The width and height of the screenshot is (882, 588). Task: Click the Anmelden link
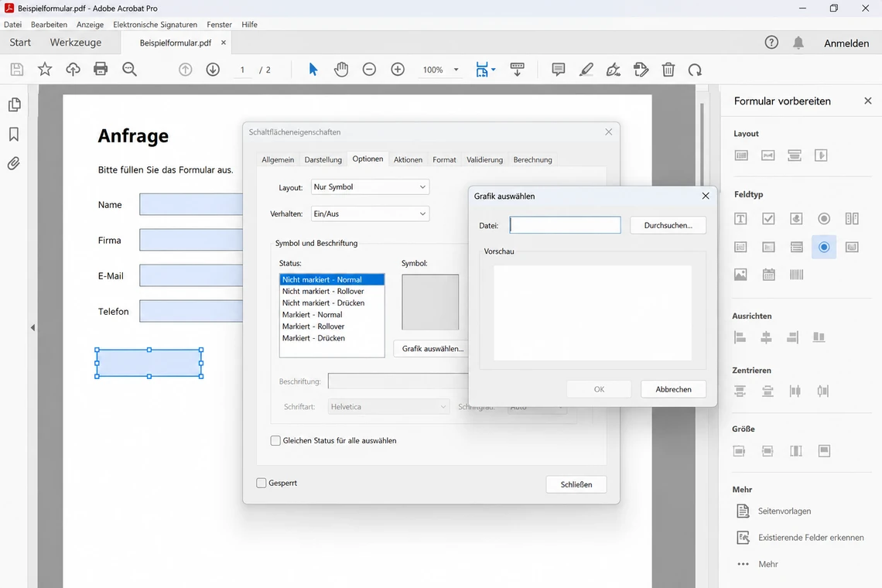(846, 43)
